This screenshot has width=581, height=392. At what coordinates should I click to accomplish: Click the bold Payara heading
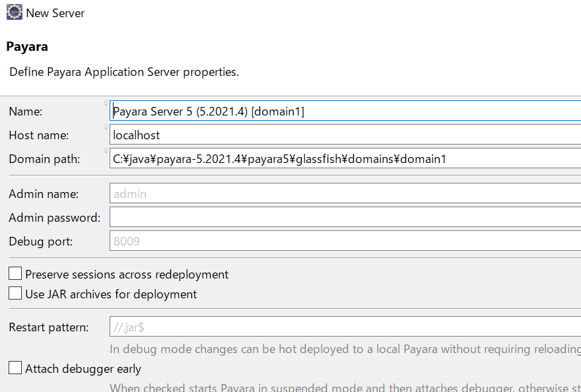coord(27,47)
